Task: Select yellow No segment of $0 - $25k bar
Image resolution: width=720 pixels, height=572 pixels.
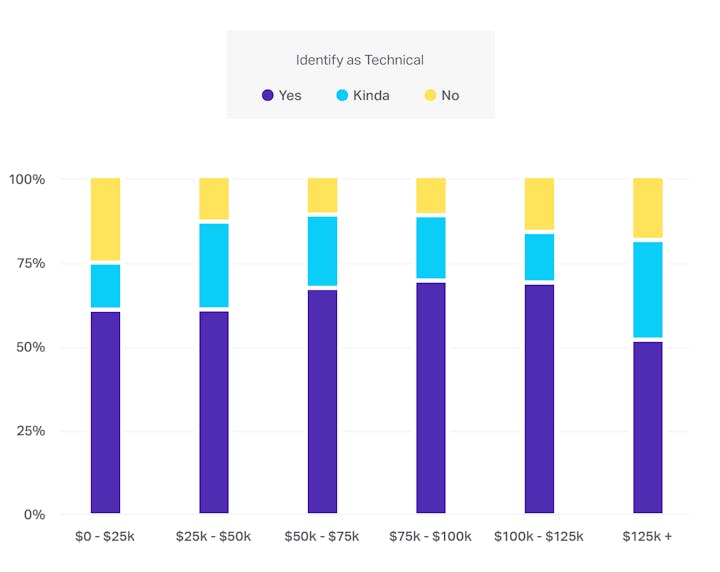Action: 105,219
